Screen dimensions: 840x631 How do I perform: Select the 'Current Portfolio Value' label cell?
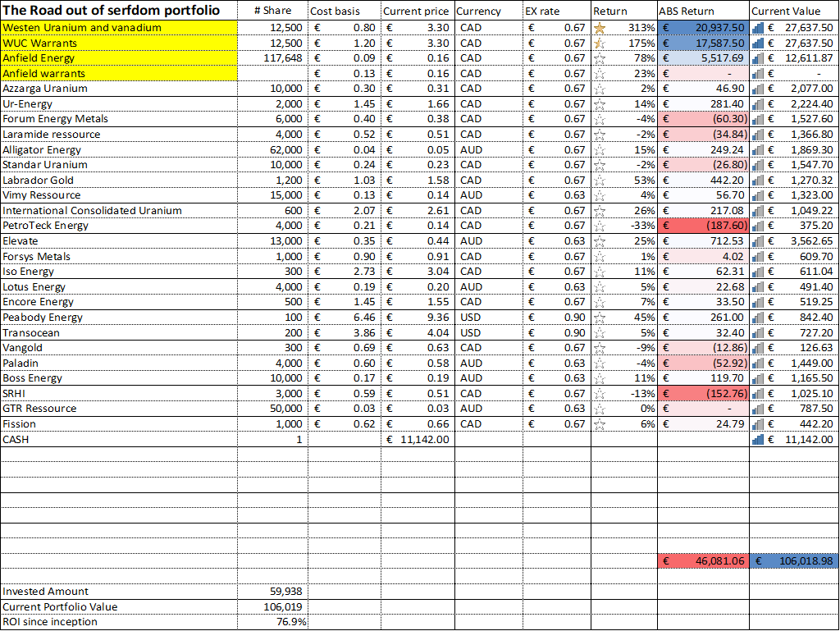click(x=119, y=607)
